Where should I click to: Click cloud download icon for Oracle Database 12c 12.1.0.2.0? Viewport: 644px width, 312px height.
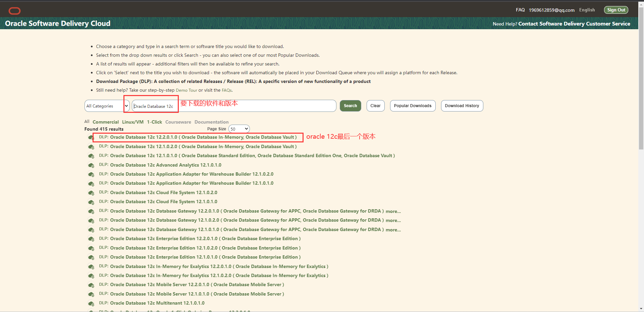coord(91,147)
